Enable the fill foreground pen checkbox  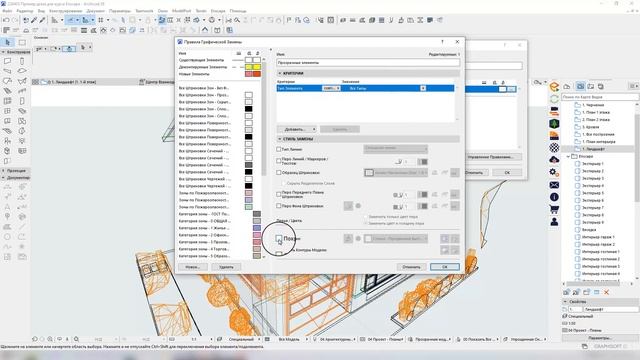(279, 195)
